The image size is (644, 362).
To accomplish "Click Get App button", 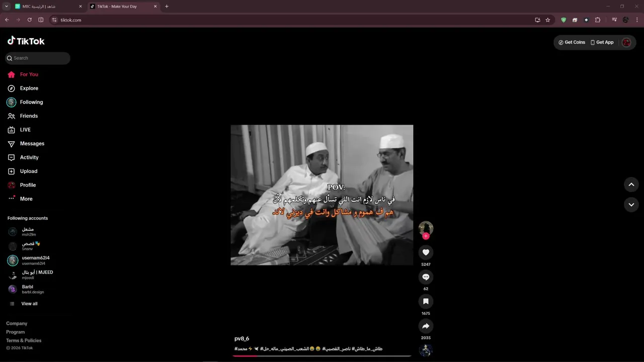I will (x=602, y=42).
